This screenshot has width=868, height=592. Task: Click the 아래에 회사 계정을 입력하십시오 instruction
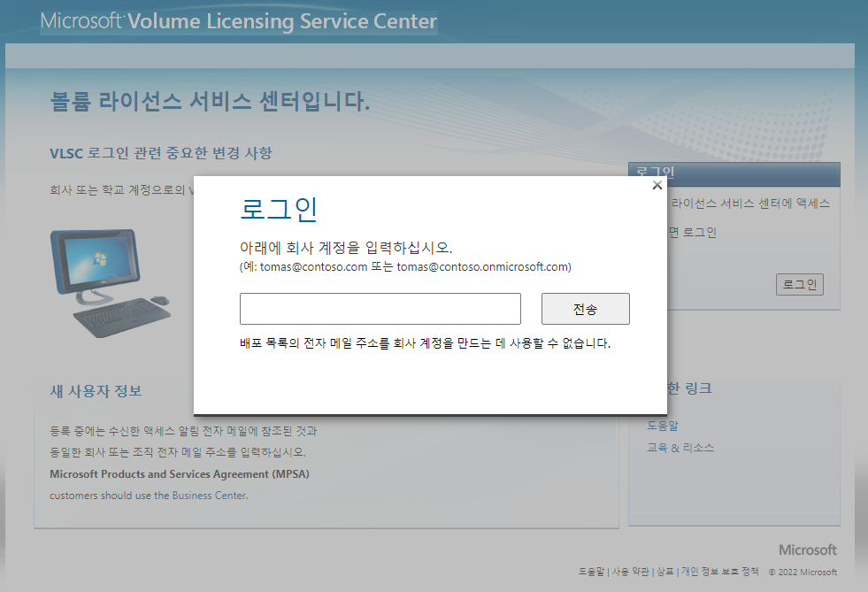346,248
